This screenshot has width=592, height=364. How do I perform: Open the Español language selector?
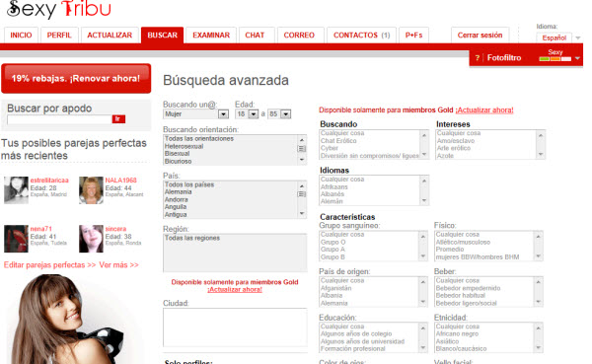tap(558, 37)
